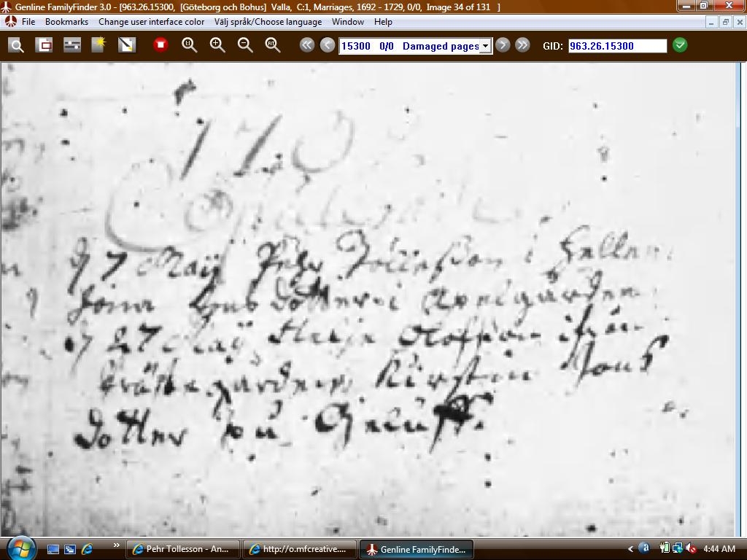Click the scanned marriage record image
The width and height of the screenshot is (747, 560).
[x=368, y=299]
